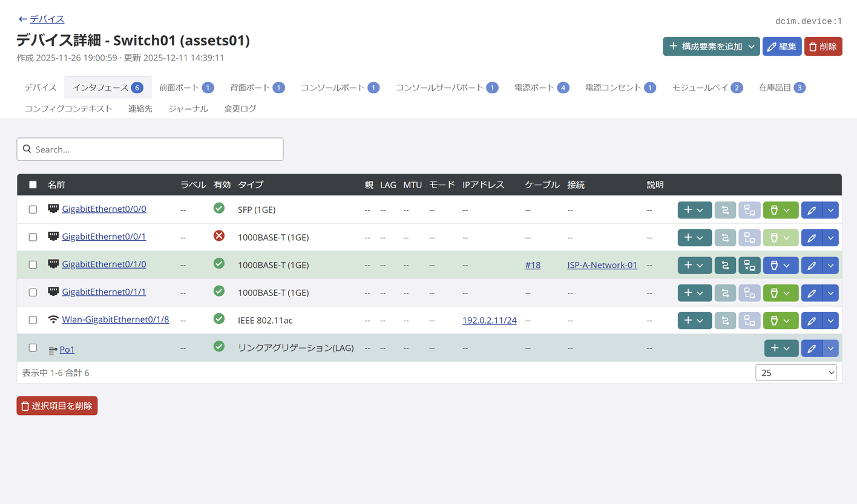Click the red disabled status icon for GigabitEthernet0/0/1

[219, 236]
